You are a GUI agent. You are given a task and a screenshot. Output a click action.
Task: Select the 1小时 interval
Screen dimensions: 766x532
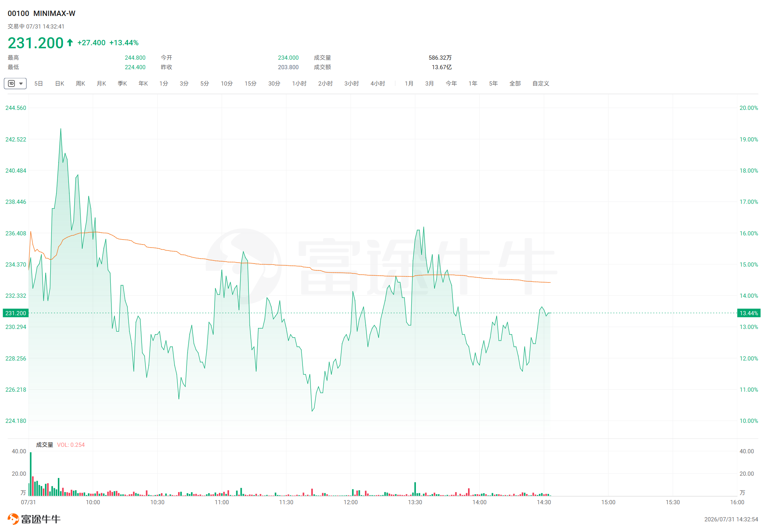click(x=299, y=83)
